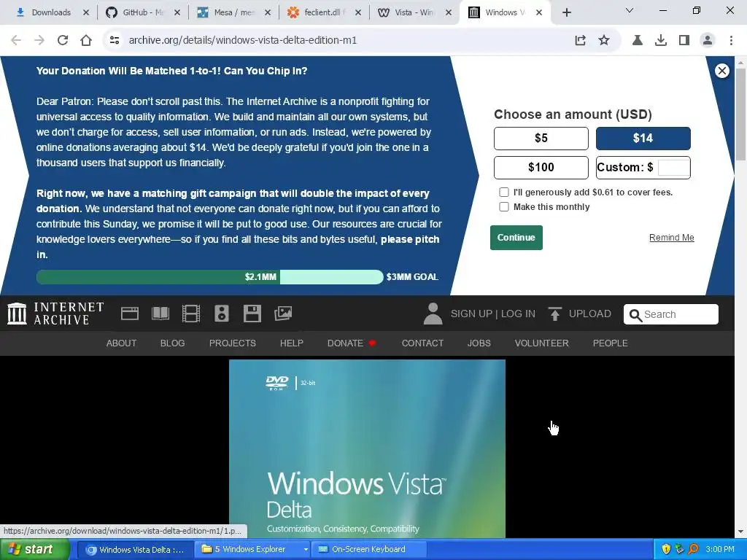The image size is (747, 560).
Task: Close the donation banner
Action: 722,71
